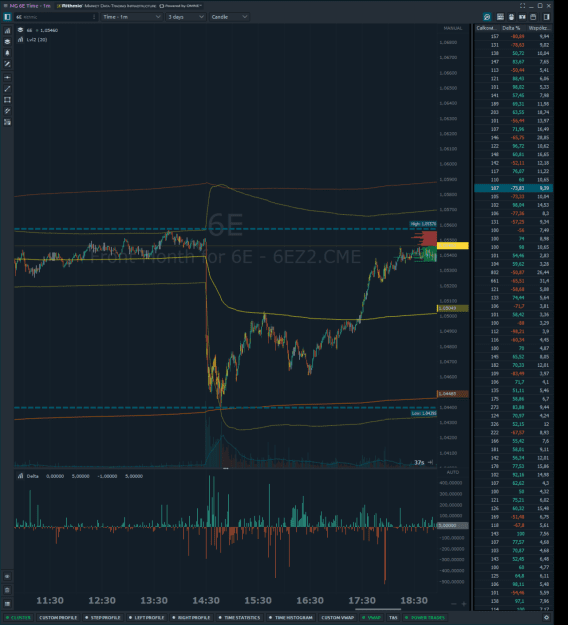Click the yellow current price marker
The height and width of the screenshot is (625, 568).
453,246
